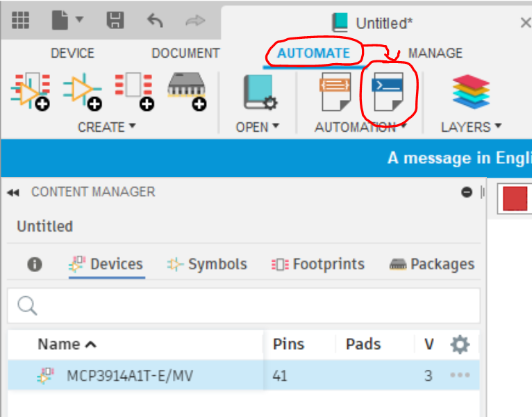The image size is (532, 417).
Task: Click the content manager search field
Action: click(244, 305)
